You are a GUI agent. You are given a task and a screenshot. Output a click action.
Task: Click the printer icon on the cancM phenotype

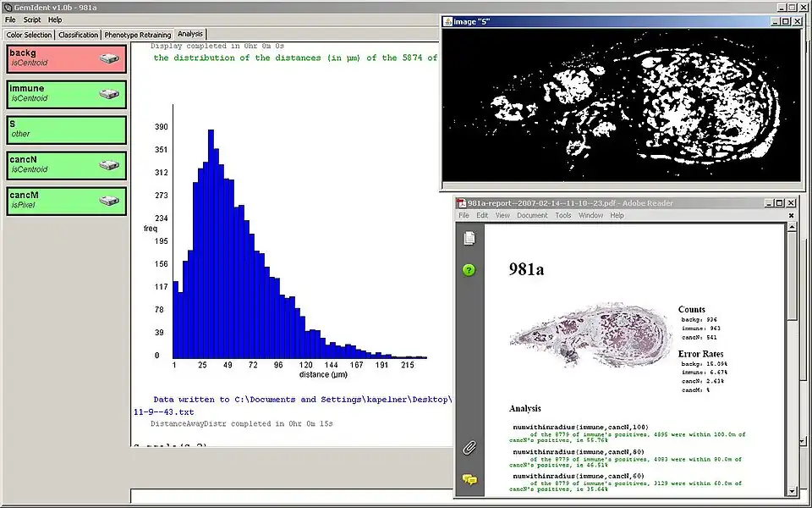tap(108, 200)
